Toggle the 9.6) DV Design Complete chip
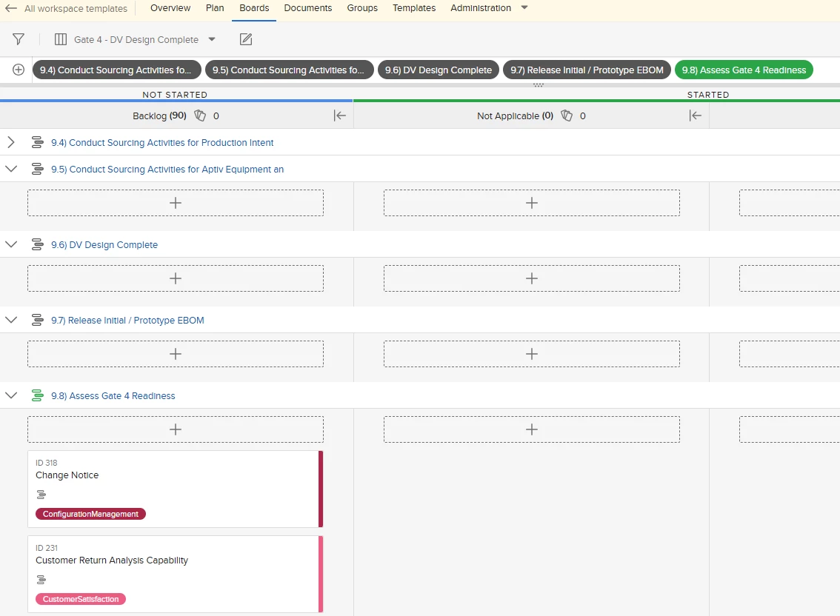This screenshot has height=616, width=840. 439,70
